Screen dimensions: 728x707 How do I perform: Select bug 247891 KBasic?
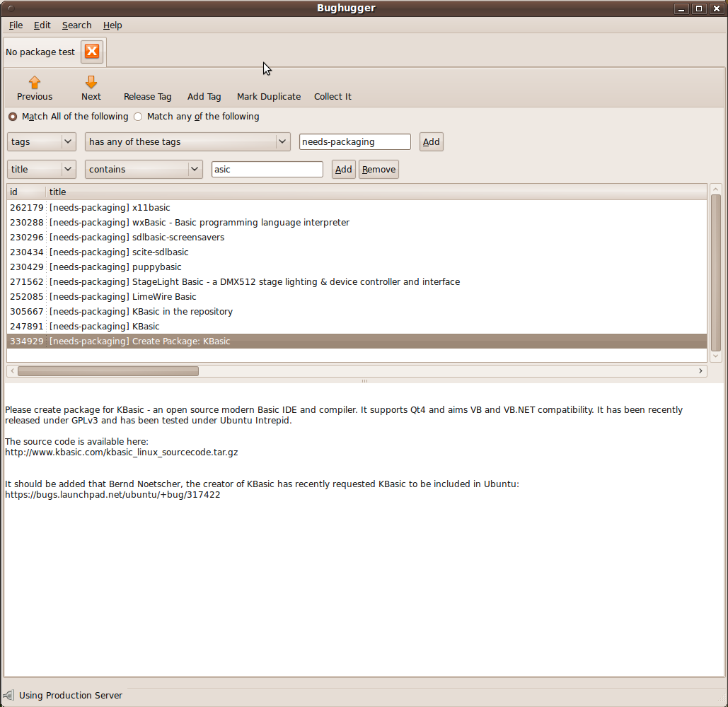pyautogui.click(x=357, y=326)
